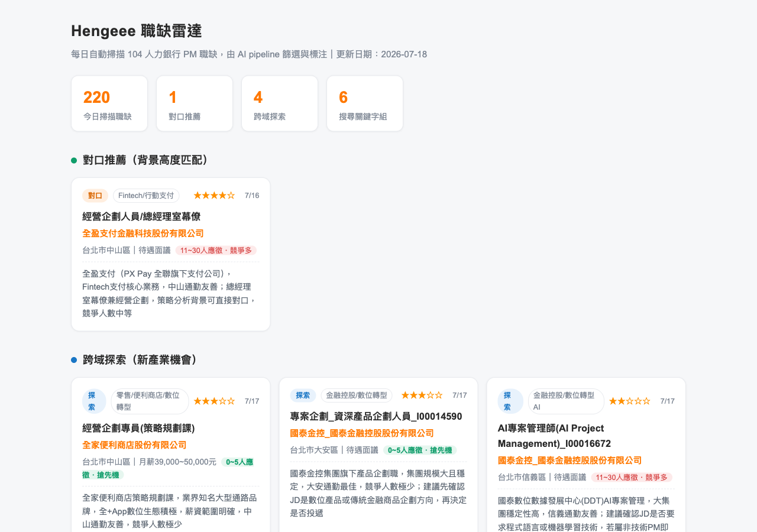
Task: Click 國泰金控集團旗下產品企劃職 description text
Action: pos(378,493)
